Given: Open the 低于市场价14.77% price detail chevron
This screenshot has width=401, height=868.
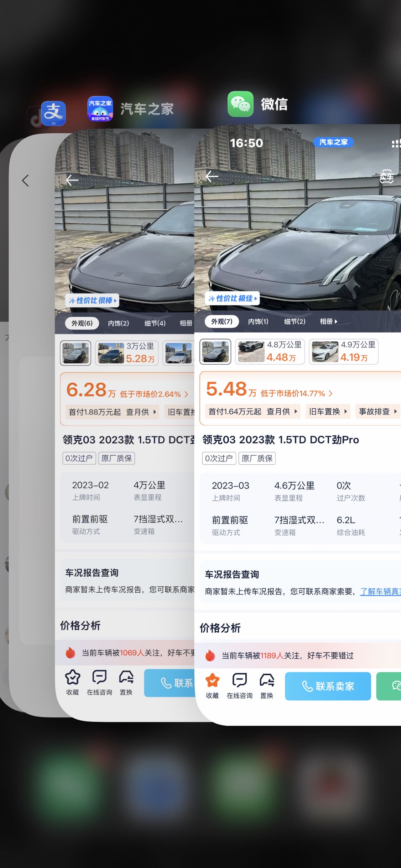Looking at the screenshot, I should click(331, 393).
